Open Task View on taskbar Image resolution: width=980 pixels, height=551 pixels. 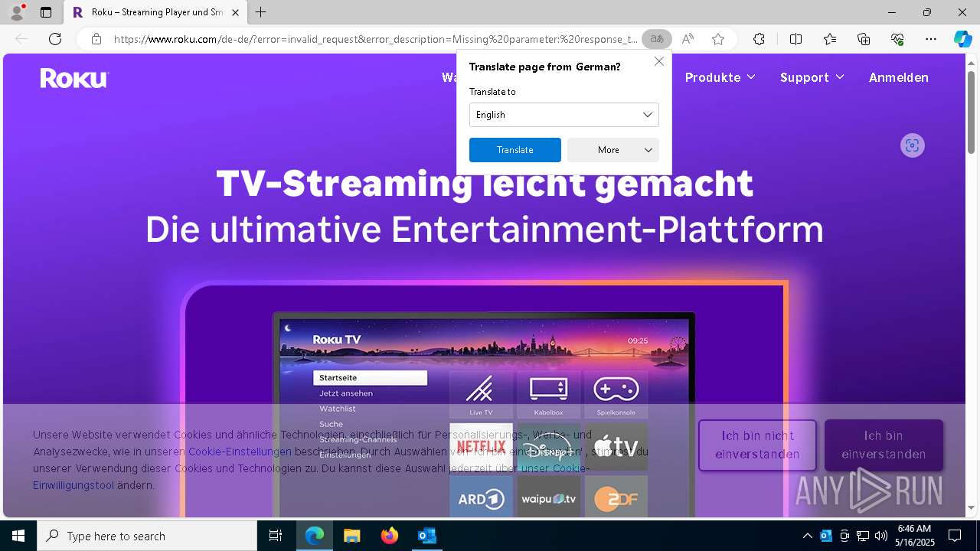[x=276, y=536]
